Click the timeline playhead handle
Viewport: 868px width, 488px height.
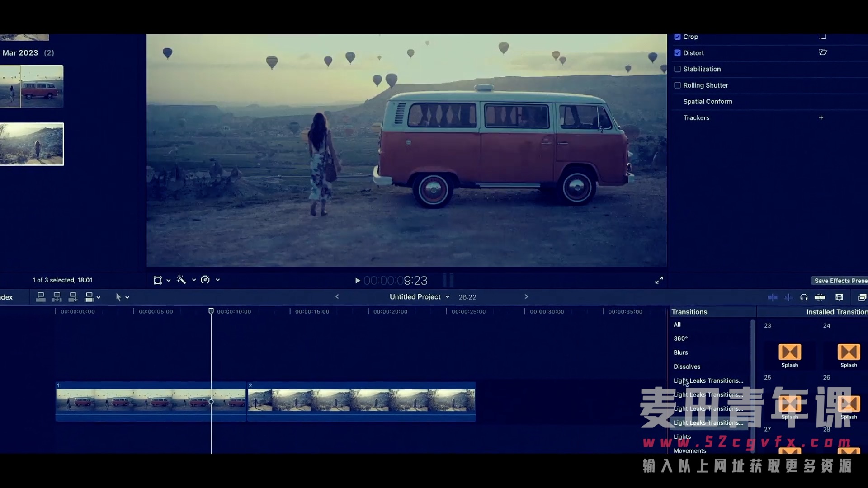click(211, 311)
